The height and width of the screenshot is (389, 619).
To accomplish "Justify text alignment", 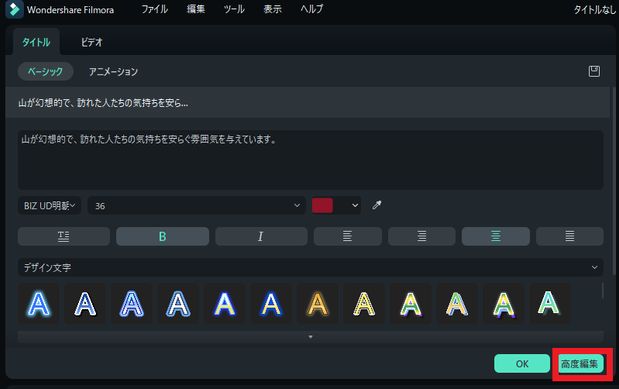I will click(570, 237).
